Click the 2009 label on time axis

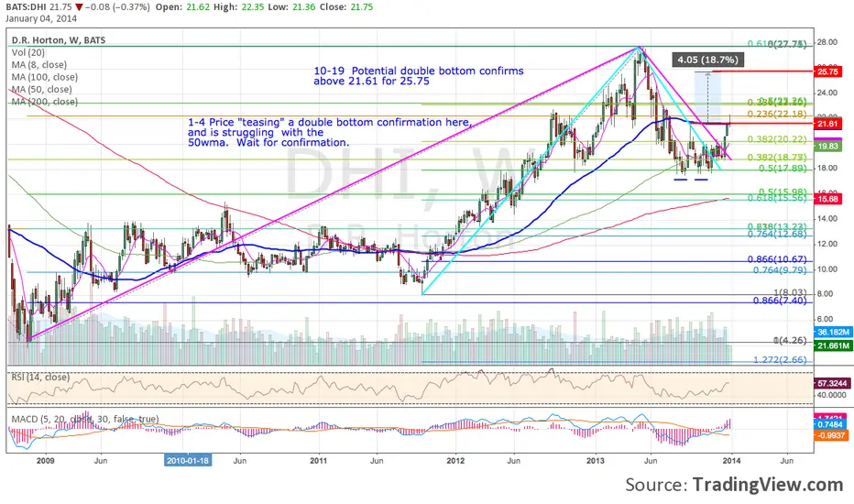tap(45, 460)
